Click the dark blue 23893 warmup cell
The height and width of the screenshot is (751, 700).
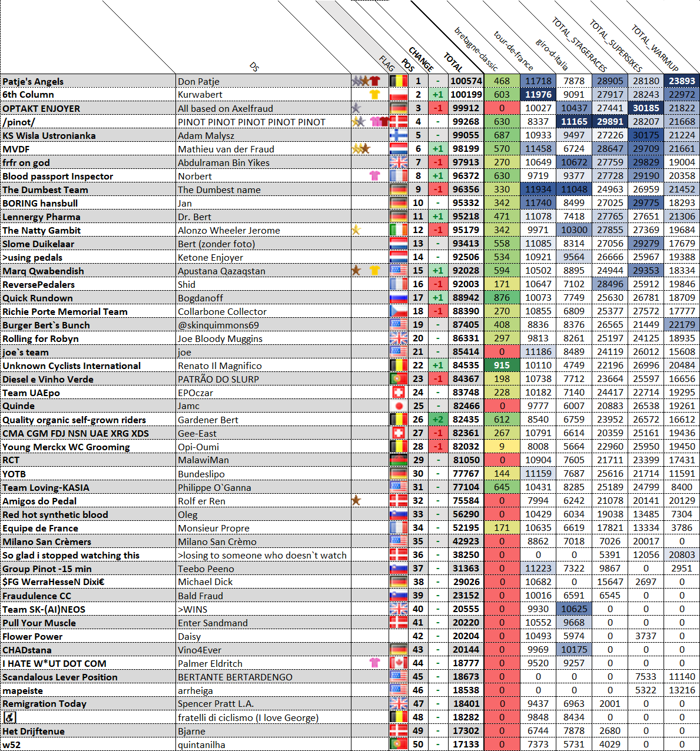(682, 81)
